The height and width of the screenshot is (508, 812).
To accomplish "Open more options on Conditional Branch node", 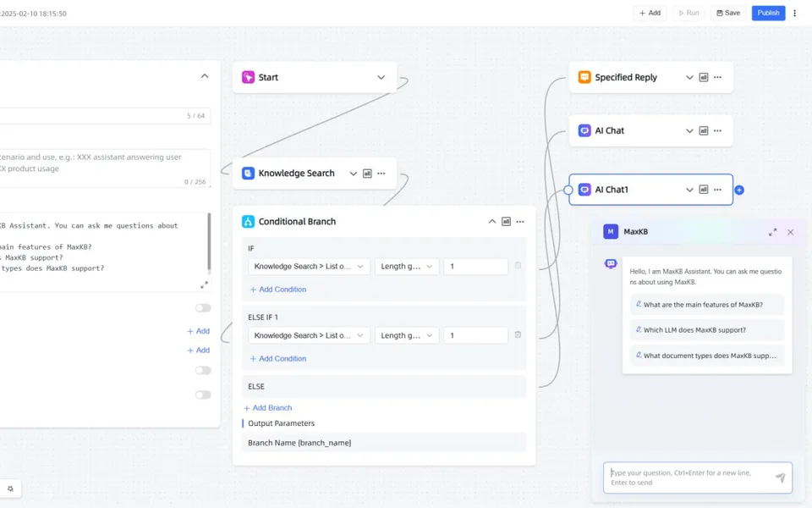I will click(x=520, y=221).
